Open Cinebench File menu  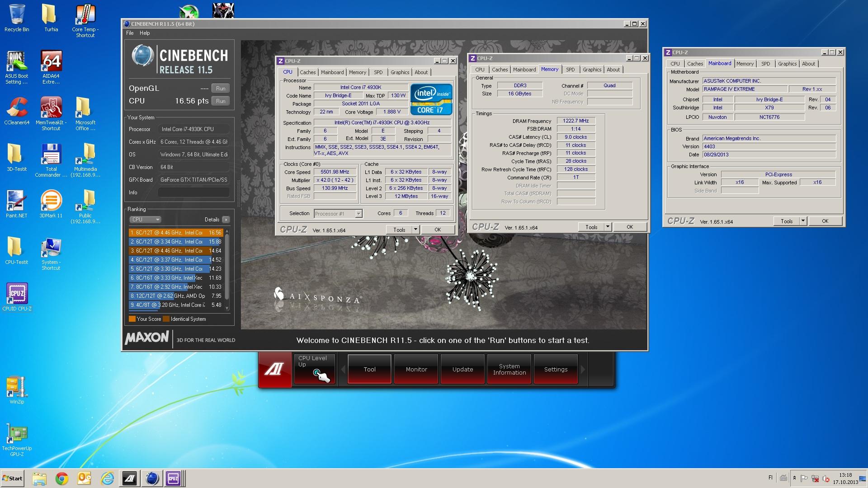pyautogui.click(x=130, y=33)
